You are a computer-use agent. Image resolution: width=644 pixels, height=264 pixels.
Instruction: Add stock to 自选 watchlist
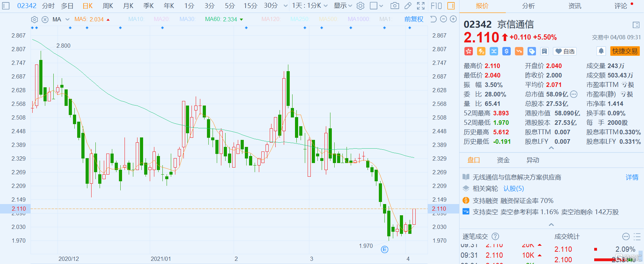click(565, 51)
